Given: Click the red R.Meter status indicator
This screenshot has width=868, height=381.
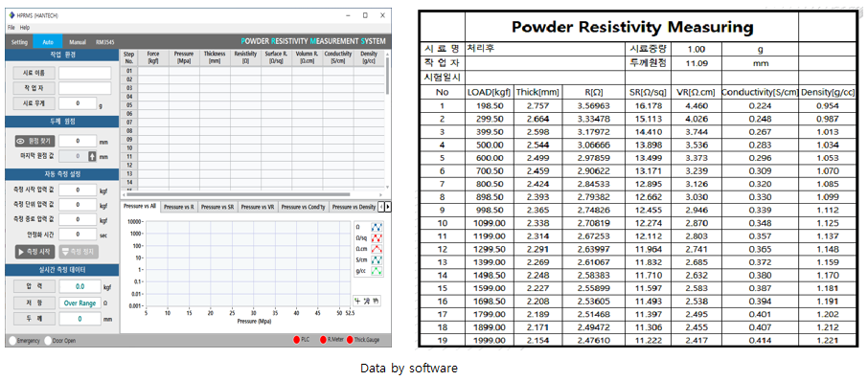Looking at the screenshot, I should 323,340.
